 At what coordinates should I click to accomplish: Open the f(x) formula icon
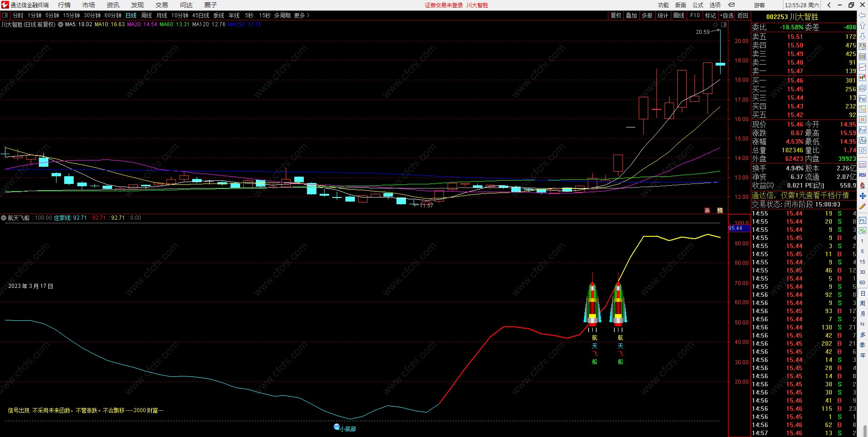point(863,141)
